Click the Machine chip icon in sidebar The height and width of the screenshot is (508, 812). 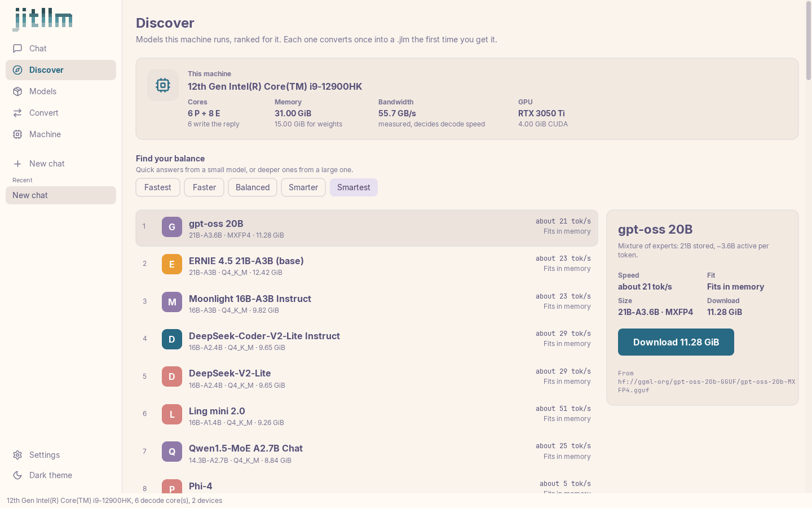(17, 134)
